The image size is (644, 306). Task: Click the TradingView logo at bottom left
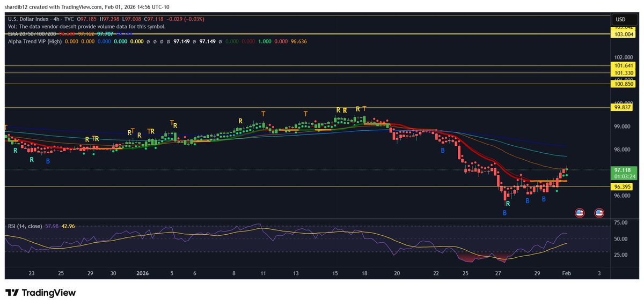click(x=40, y=293)
